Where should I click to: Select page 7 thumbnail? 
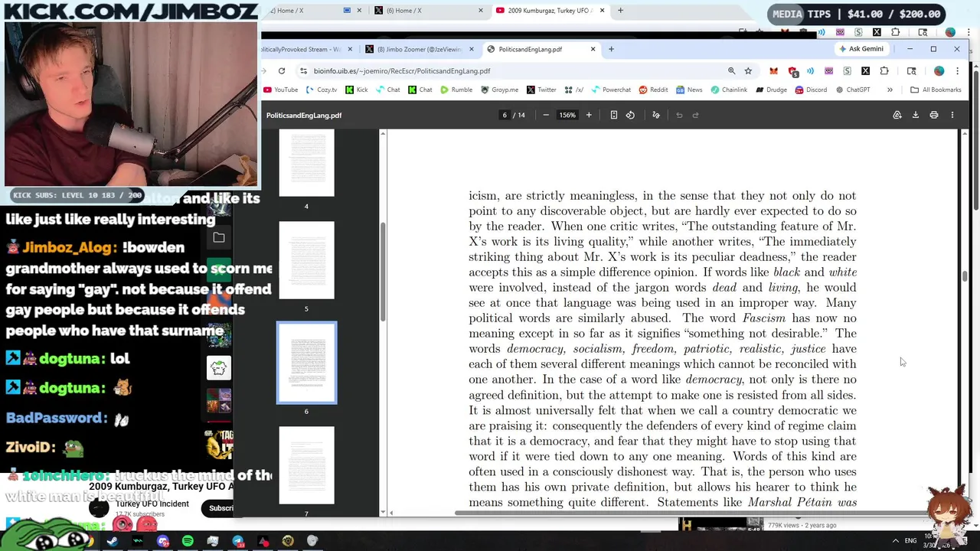pos(306,465)
